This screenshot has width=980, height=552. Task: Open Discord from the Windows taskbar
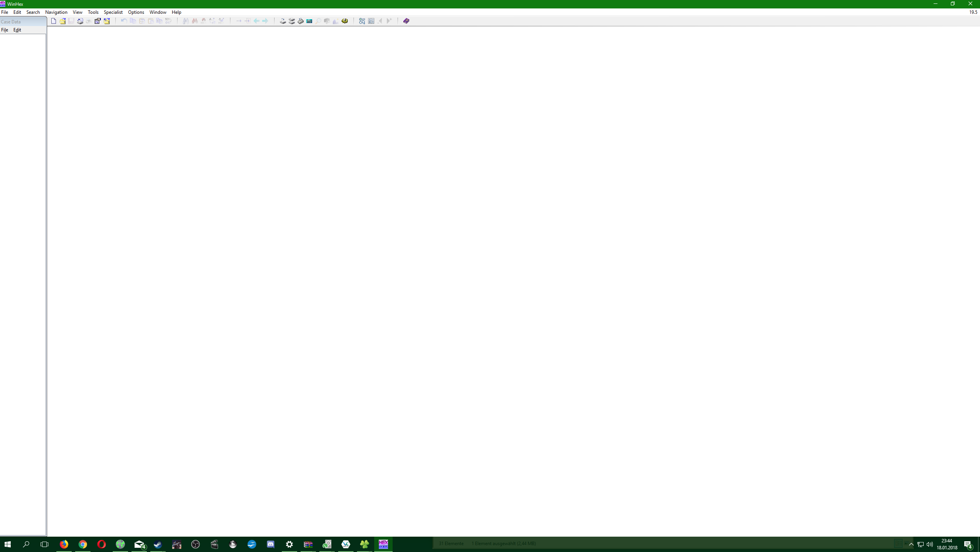(x=271, y=544)
